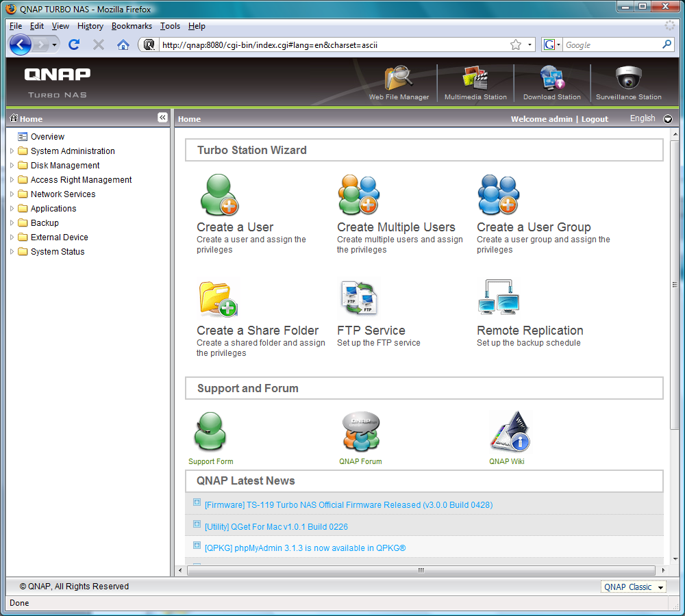Open the QGet For Mac news link
The image size is (685, 616).
click(276, 526)
